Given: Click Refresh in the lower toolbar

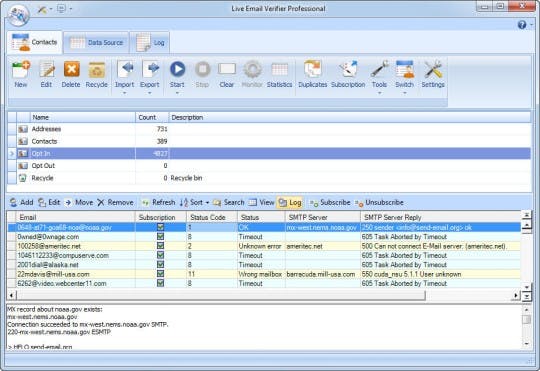Looking at the screenshot, I should [158, 203].
